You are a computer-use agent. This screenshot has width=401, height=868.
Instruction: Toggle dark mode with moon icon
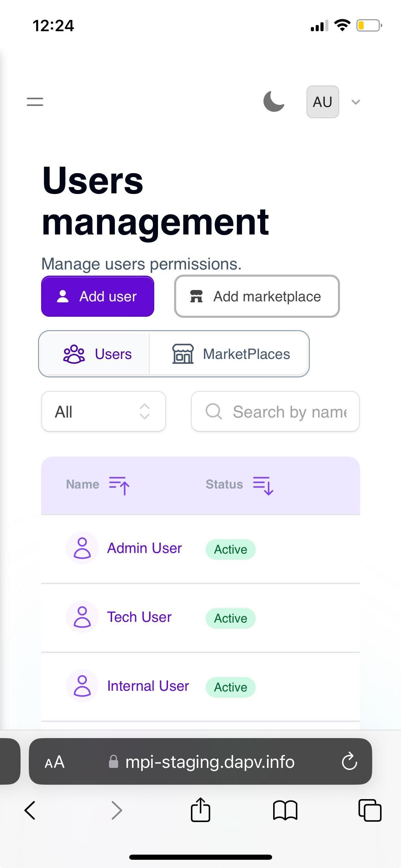coord(274,102)
